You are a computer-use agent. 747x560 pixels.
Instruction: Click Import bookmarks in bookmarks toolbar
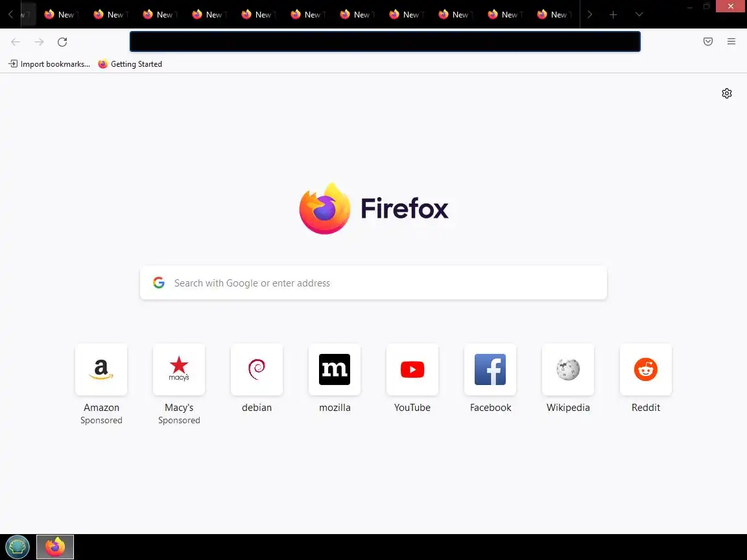(x=49, y=64)
